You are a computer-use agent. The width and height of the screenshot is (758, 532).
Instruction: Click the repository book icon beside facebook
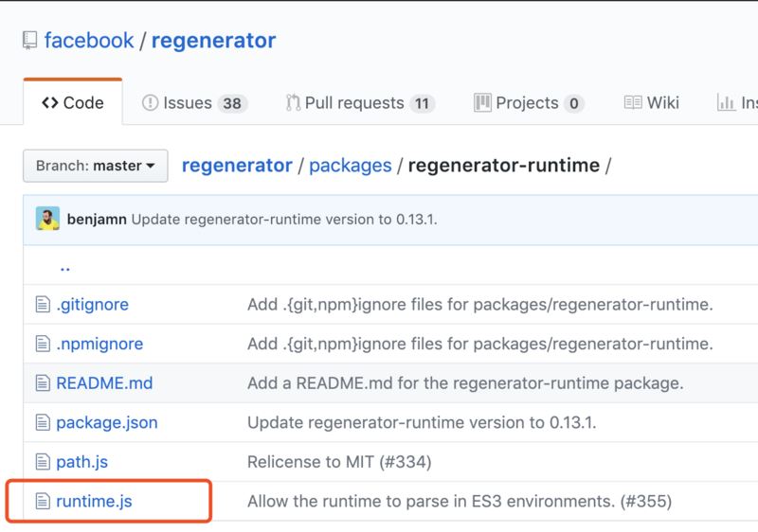click(x=30, y=42)
